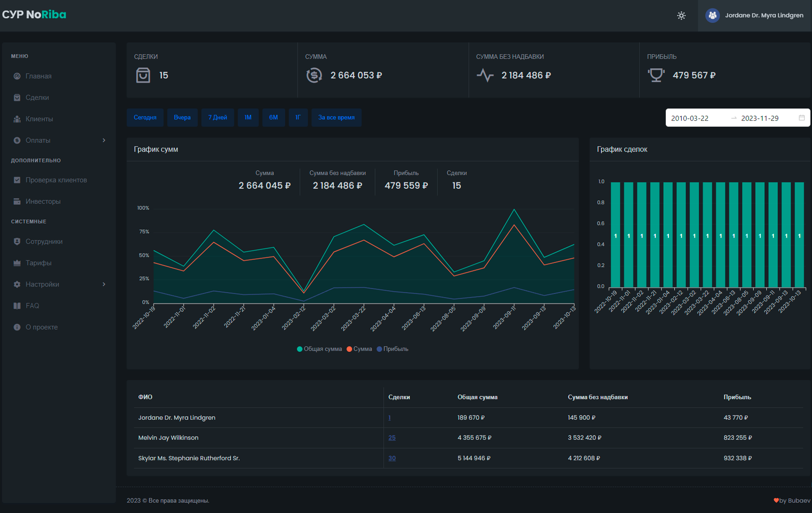Screen dimensions: 812x513
Task: Go to Проверка клиентов menu item
Action: (x=56, y=180)
